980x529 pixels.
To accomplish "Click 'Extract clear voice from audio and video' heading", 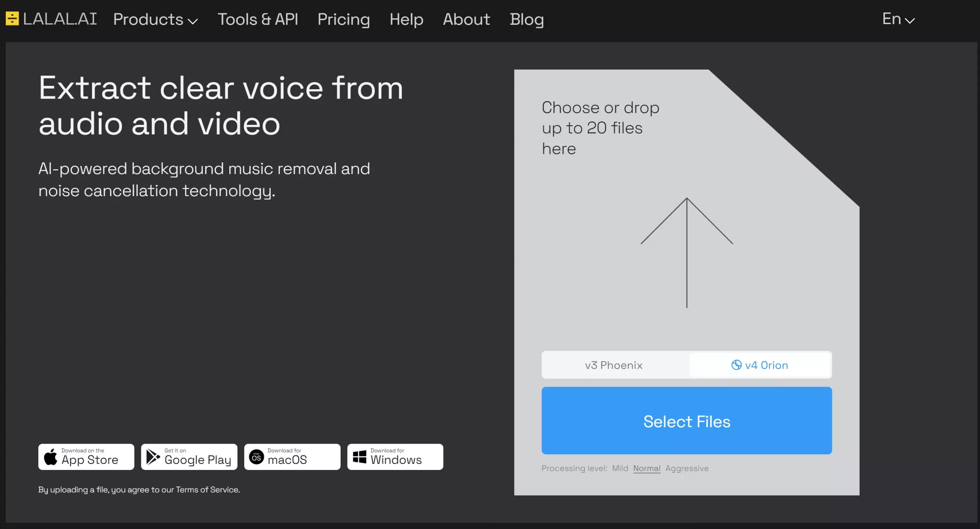I will (221, 106).
